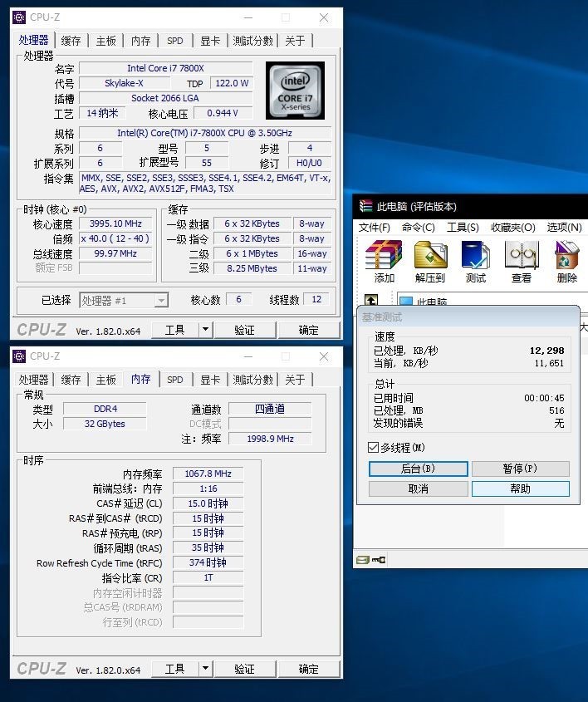Click the 0.944 V core voltage value
This screenshot has height=702, width=588.
pos(223,113)
